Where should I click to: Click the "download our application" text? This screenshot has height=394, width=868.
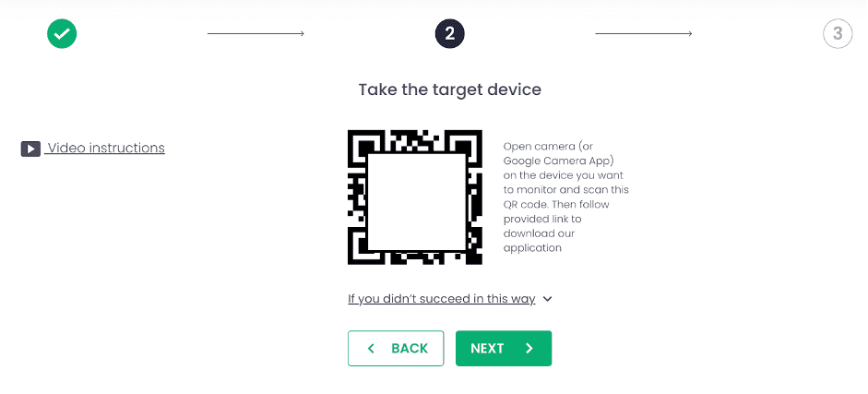click(539, 240)
